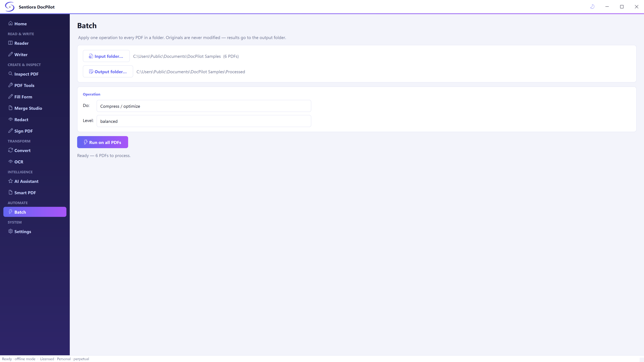This screenshot has width=644, height=362.
Task: Open the AI Assistant page
Action: coord(26,181)
